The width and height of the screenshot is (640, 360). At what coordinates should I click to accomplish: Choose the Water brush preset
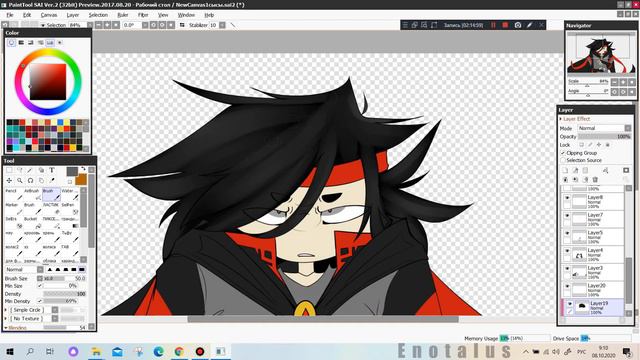tap(70, 194)
